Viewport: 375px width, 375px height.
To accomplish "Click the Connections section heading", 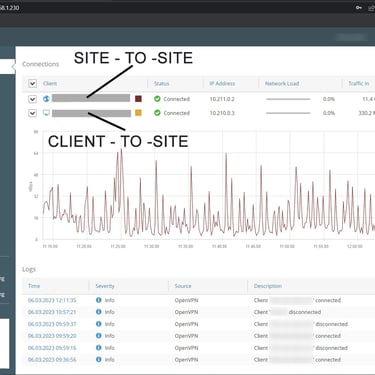I will click(x=41, y=64).
